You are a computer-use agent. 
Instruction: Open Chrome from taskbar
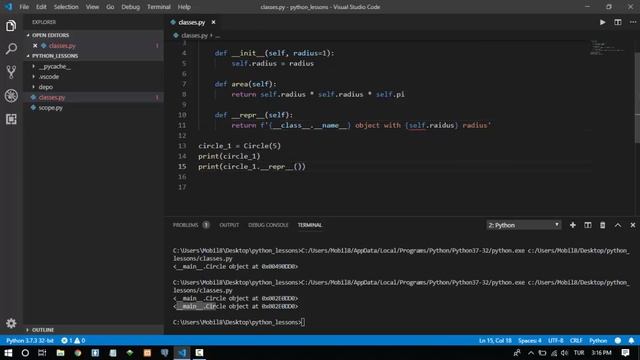(78, 353)
